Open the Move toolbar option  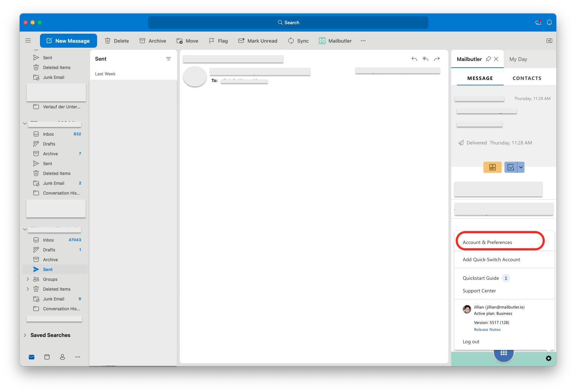pyautogui.click(x=187, y=41)
